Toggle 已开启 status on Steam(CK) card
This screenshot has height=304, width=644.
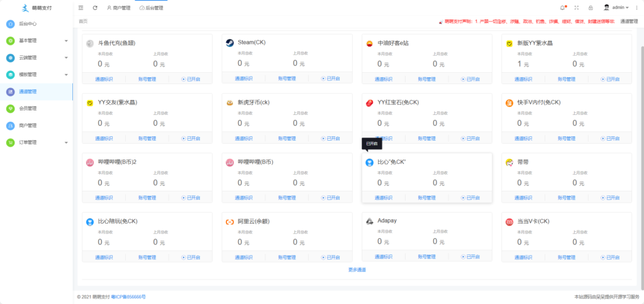tap(331, 79)
